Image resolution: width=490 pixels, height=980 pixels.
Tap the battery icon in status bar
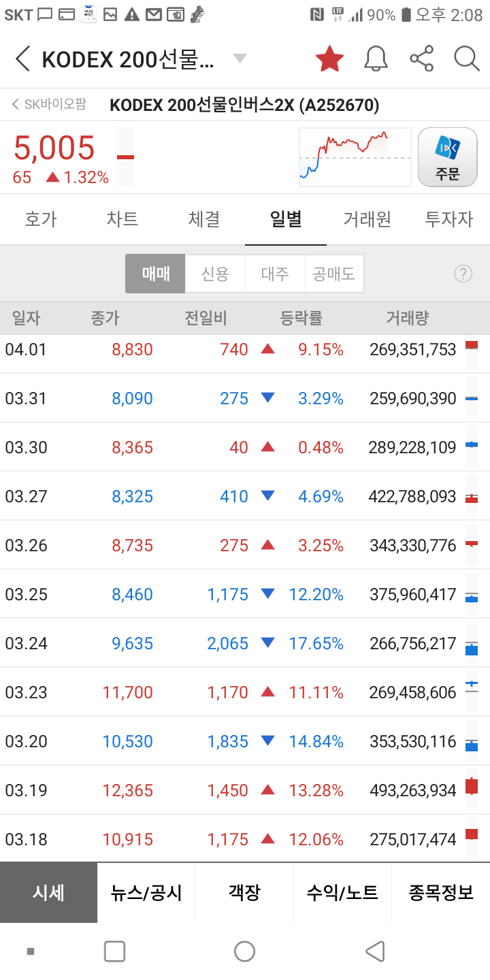pos(406,14)
